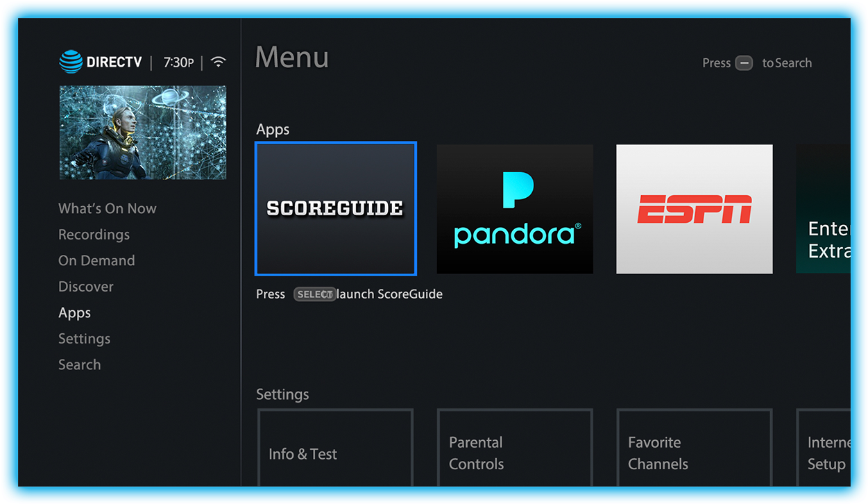Open the ESPN app tile
868x504 pixels.
pos(695,209)
